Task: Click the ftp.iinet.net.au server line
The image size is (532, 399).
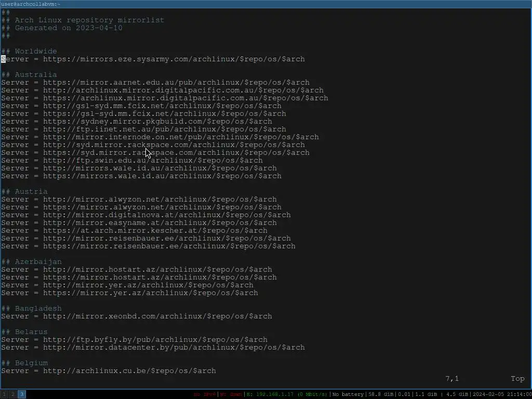Action: coord(143,129)
